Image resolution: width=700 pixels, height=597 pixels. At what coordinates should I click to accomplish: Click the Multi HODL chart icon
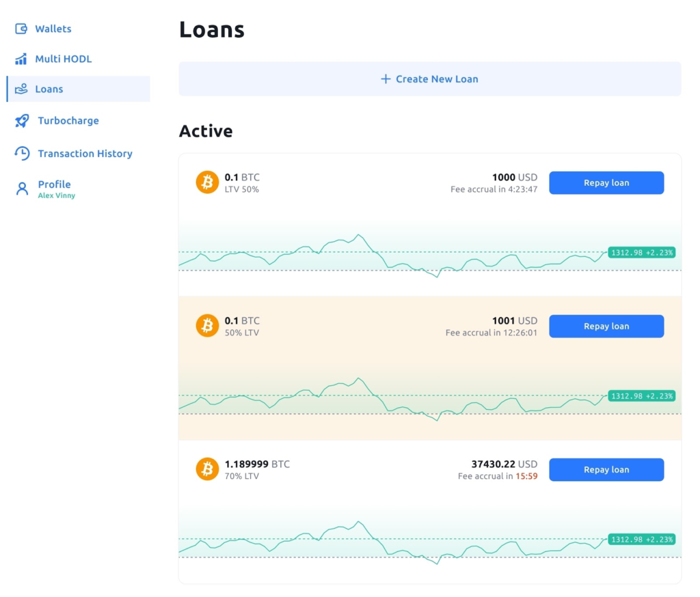(21, 59)
